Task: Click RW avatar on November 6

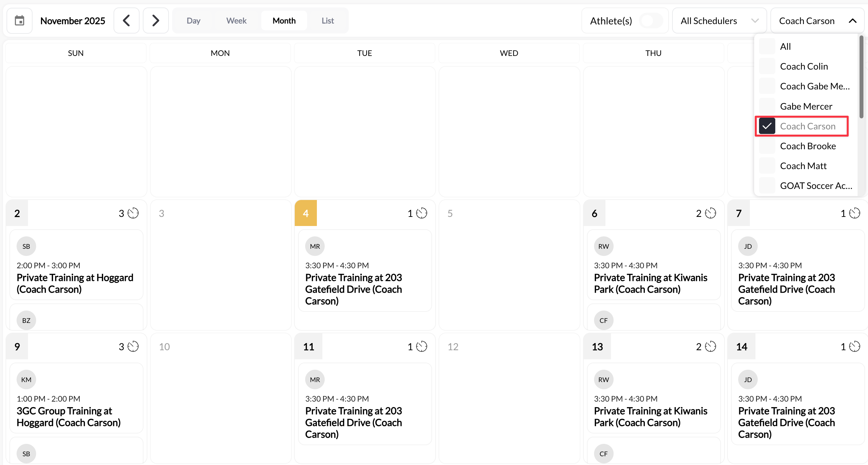Action: tap(604, 246)
